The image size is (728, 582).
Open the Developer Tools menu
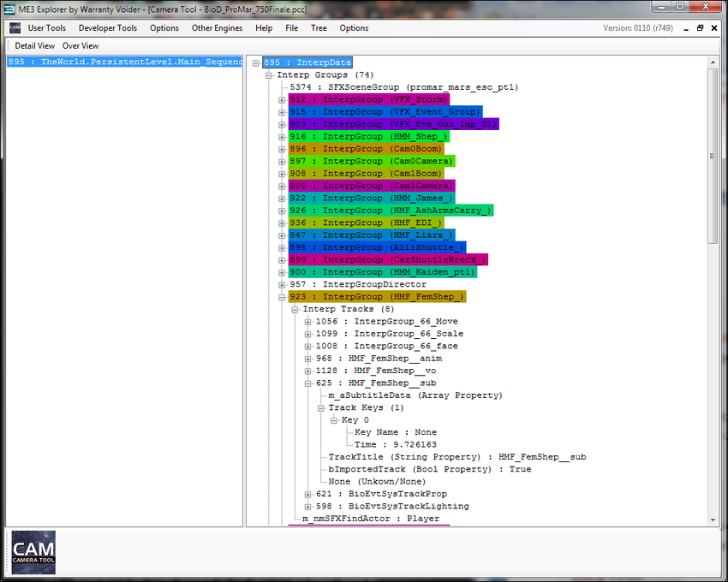click(x=107, y=27)
